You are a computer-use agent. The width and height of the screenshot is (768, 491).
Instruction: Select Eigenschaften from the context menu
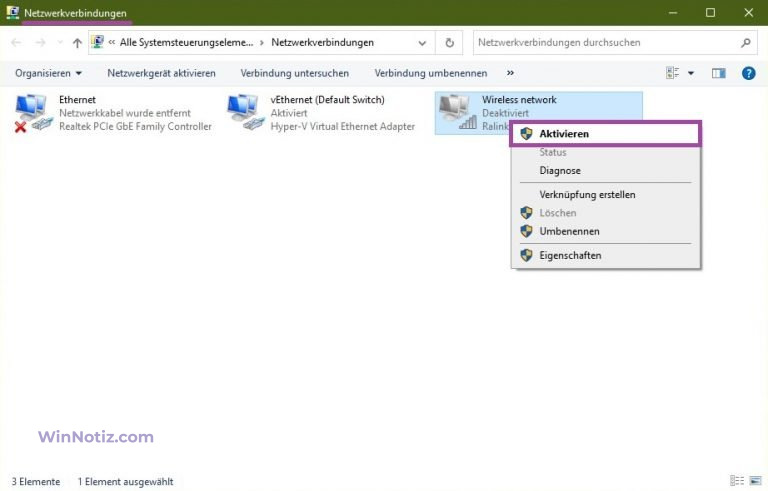[x=570, y=255]
